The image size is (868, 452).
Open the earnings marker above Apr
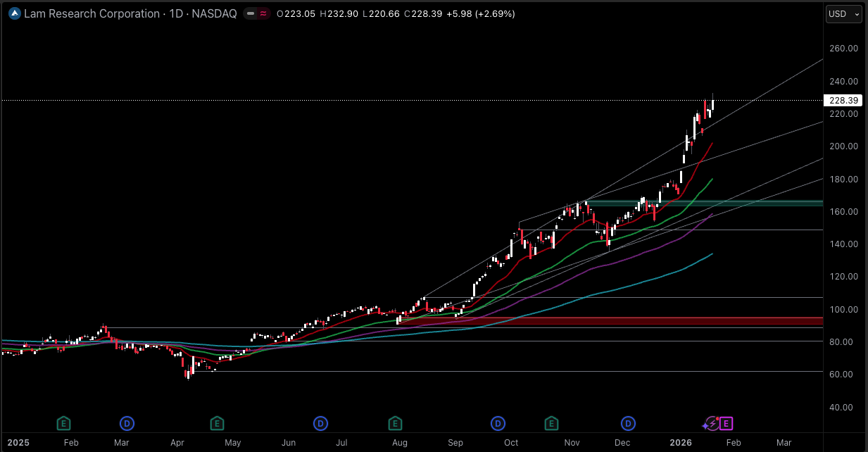click(217, 423)
